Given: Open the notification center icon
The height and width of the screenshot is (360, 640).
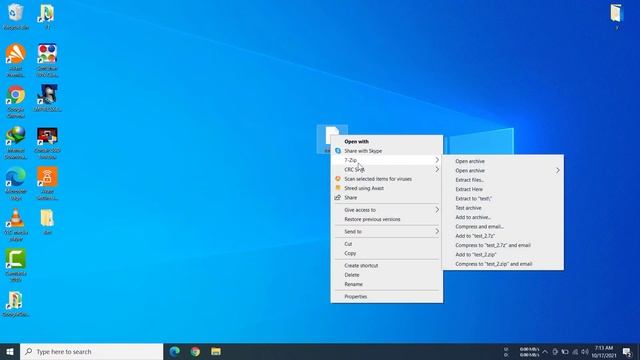Looking at the screenshot, I should 627,351.
